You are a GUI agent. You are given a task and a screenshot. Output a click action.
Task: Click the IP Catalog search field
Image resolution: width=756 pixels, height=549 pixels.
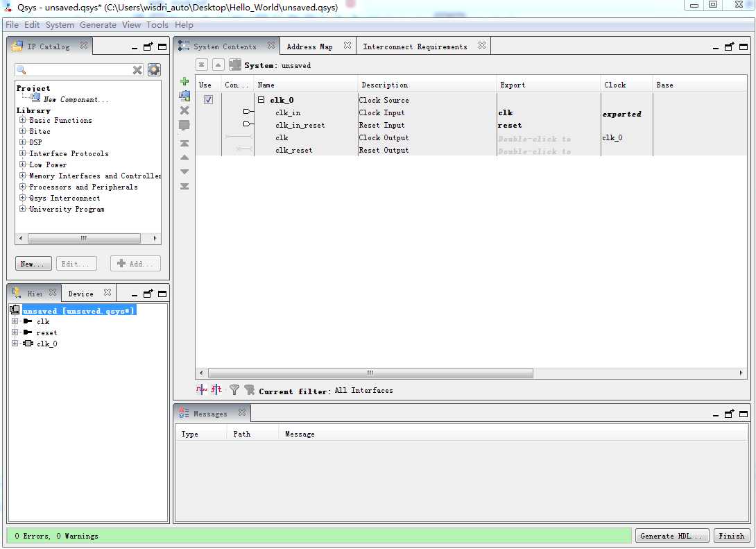(x=80, y=70)
